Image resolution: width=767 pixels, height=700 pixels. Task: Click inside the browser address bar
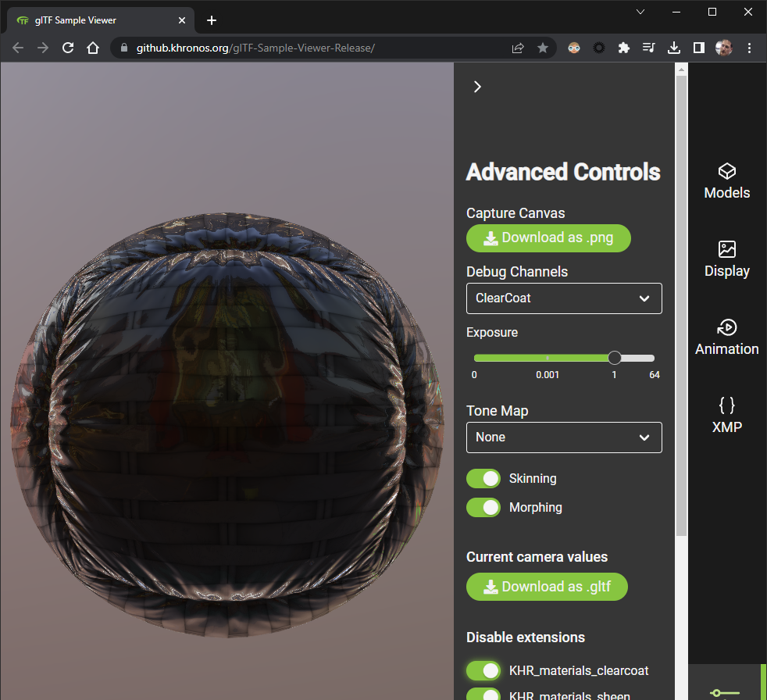coord(312,48)
